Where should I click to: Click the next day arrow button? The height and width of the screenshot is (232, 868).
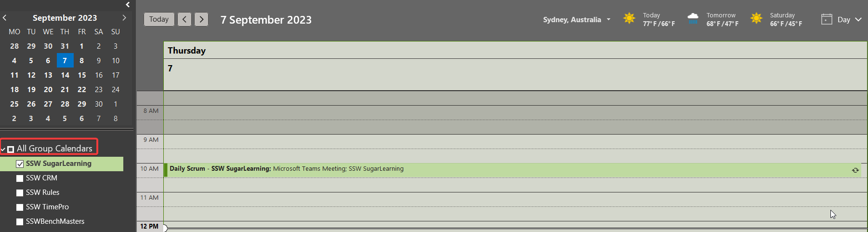(201, 19)
